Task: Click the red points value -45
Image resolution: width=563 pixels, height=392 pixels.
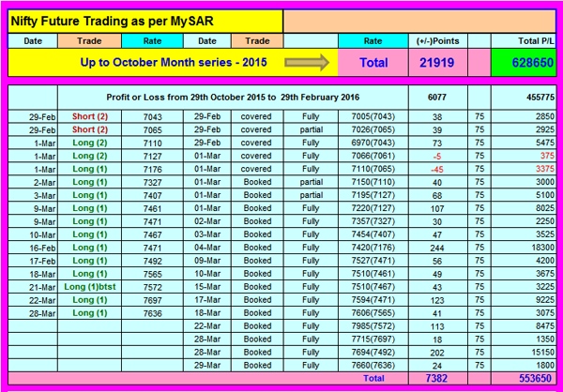Action: point(437,169)
